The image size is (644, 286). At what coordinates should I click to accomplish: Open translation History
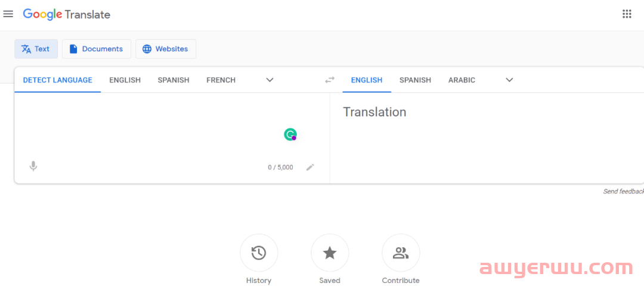pos(259,253)
